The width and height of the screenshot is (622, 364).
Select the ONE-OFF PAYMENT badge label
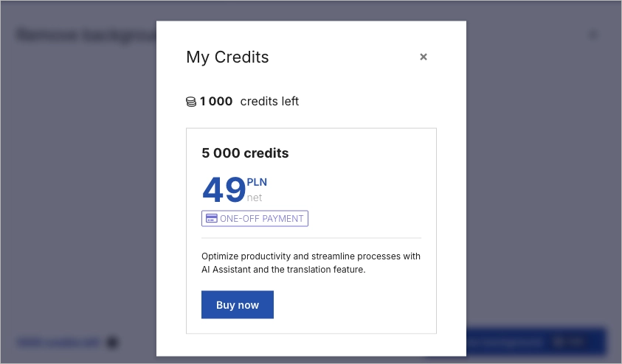[x=261, y=219]
